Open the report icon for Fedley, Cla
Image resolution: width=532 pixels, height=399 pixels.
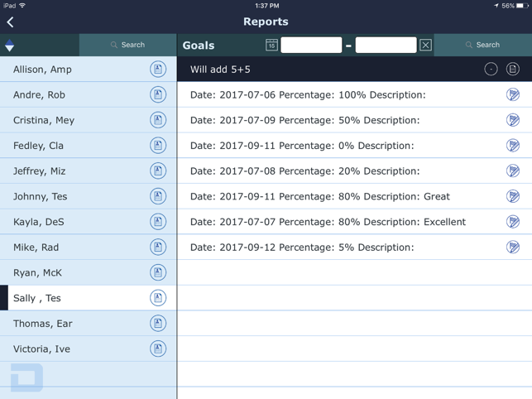tap(158, 146)
